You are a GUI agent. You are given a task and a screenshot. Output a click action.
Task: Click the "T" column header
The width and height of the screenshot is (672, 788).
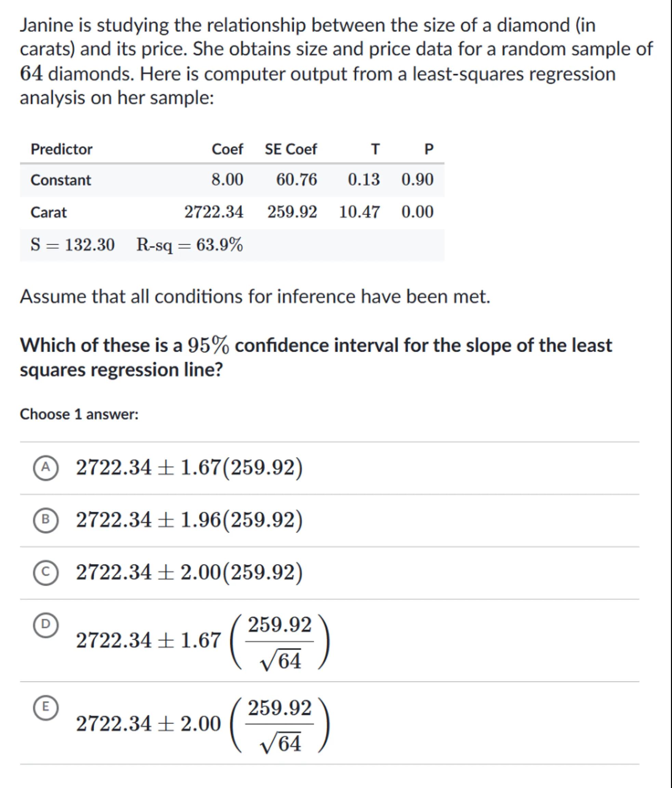point(375,149)
